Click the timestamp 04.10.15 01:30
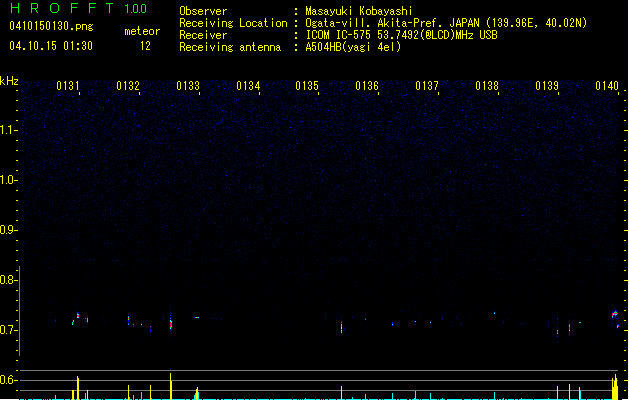Screen dimensions: 629x400 coord(51,46)
